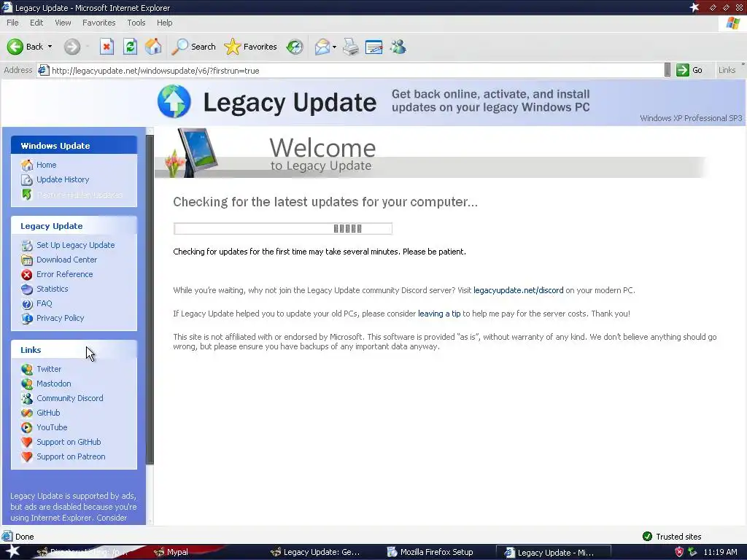The width and height of the screenshot is (747, 560).
Task: Click the grayed-out Forward arrow button
Action: click(x=72, y=47)
